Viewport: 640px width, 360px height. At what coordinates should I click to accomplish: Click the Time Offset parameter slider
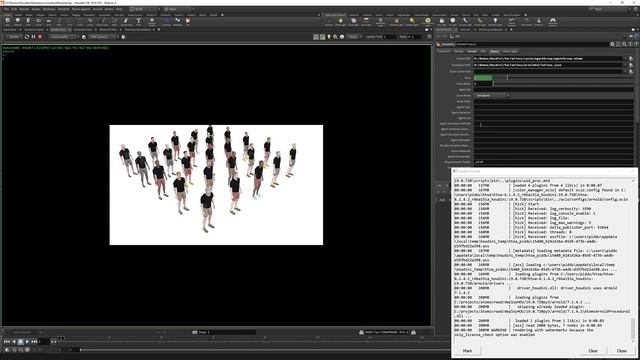[x=563, y=84]
